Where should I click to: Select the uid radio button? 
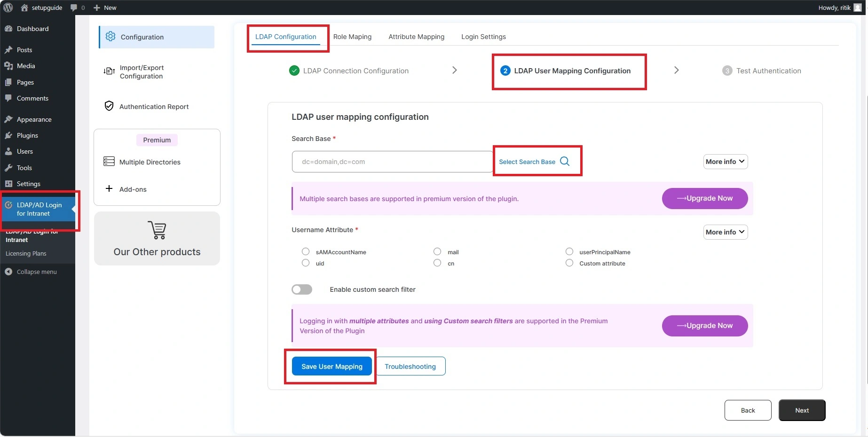click(306, 263)
